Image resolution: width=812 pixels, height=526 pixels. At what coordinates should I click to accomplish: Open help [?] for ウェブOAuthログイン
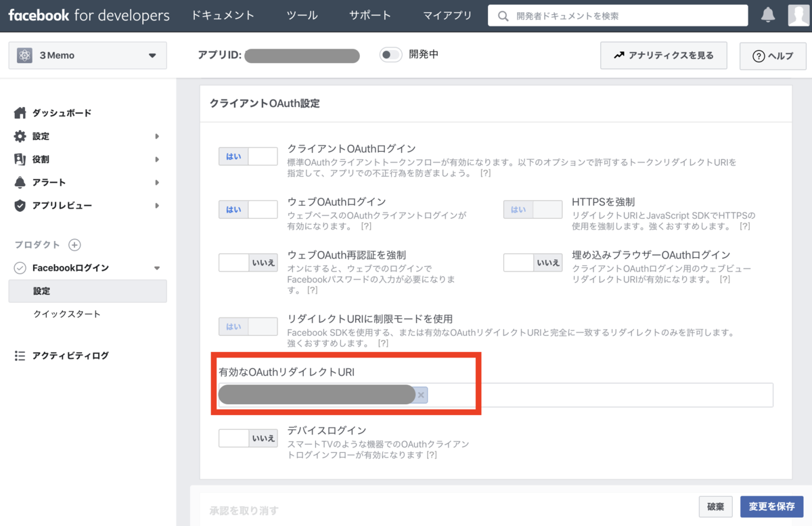366,226
